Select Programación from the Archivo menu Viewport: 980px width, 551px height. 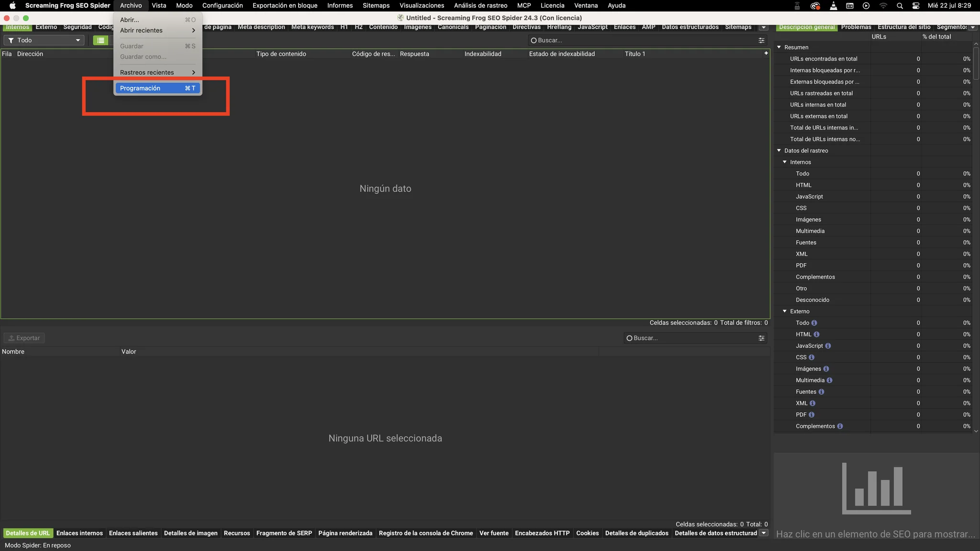157,88
